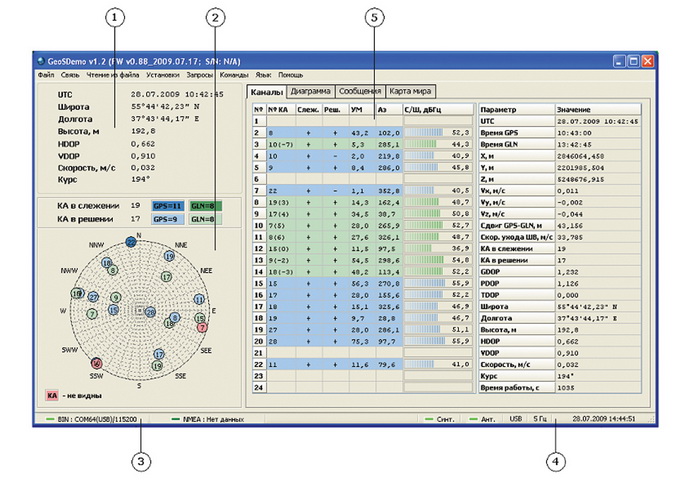687x483 pixels.
Task: Open the Команды menu
Action: tap(234, 75)
